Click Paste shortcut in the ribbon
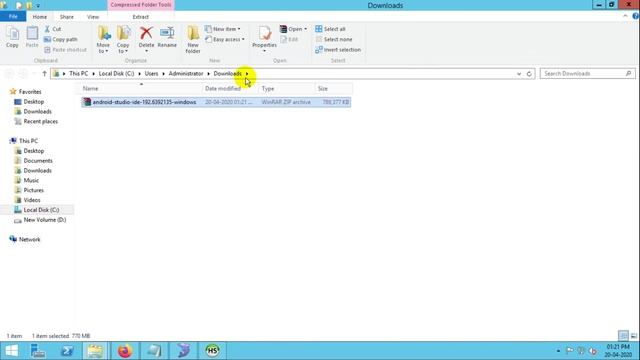 tap(65, 50)
